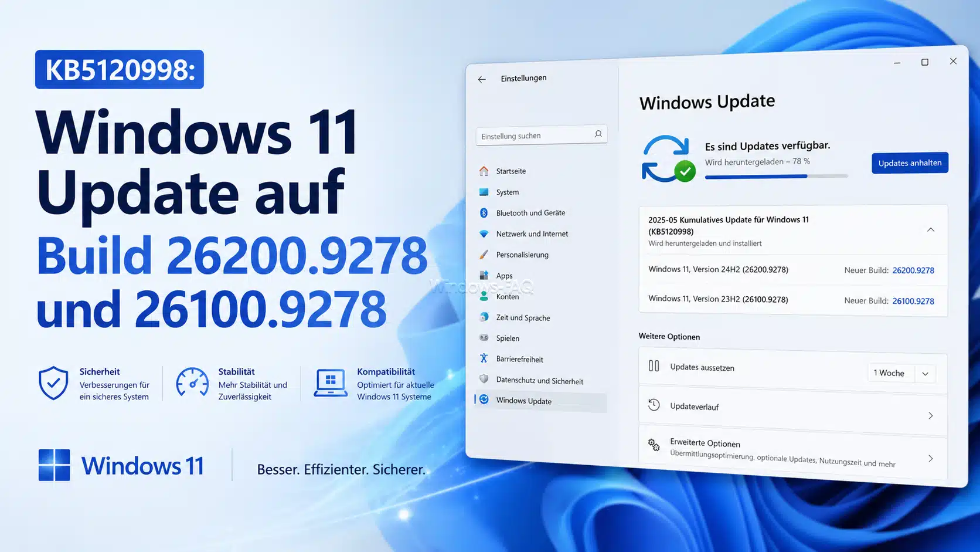980x552 pixels.
Task: Click the Netzwerk und Internet wifi icon
Action: tap(484, 233)
